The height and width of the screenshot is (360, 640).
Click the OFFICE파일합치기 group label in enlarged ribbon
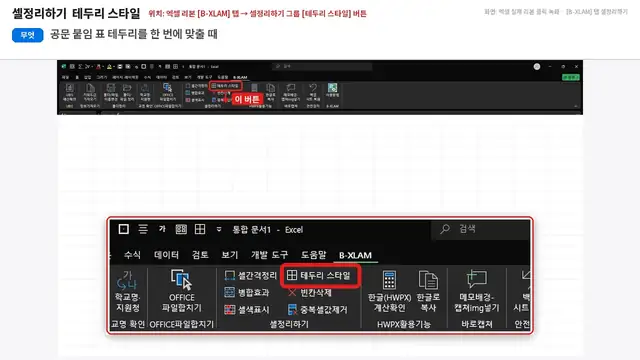(182, 324)
